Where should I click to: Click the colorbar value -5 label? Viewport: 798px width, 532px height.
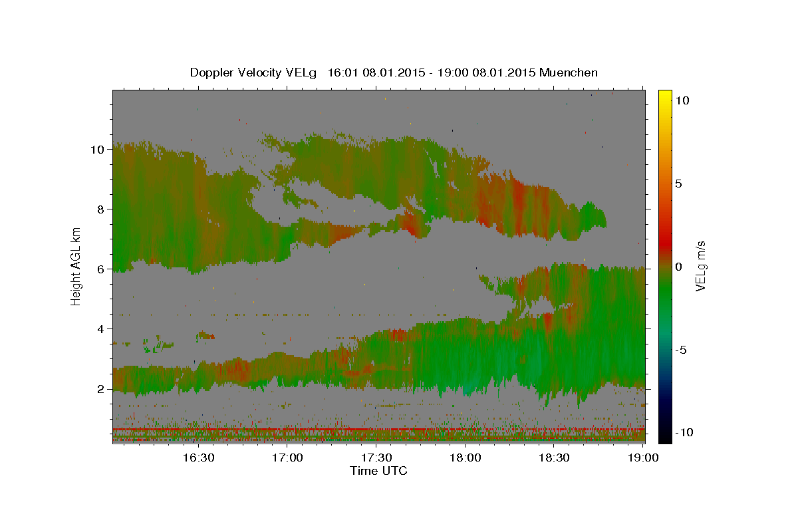point(681,350)
